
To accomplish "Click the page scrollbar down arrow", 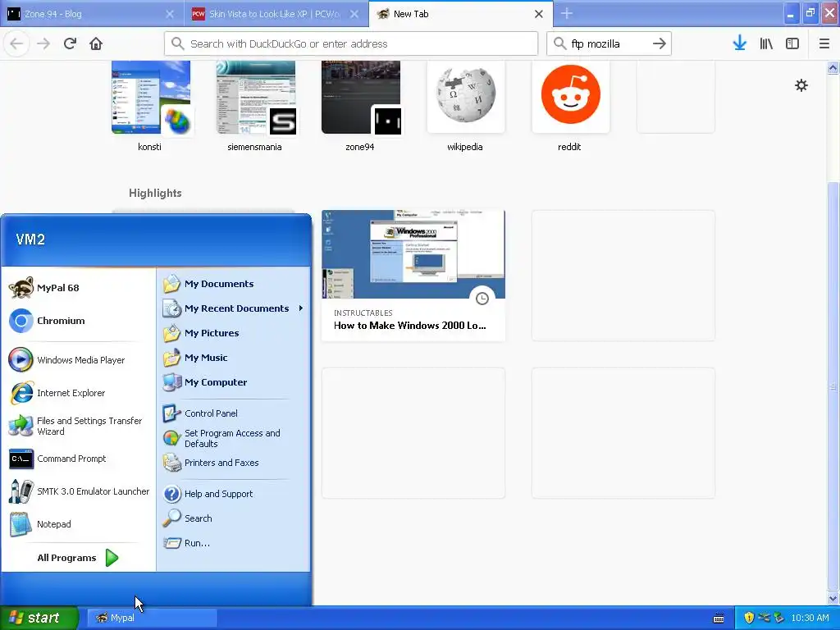I will 833,599.
